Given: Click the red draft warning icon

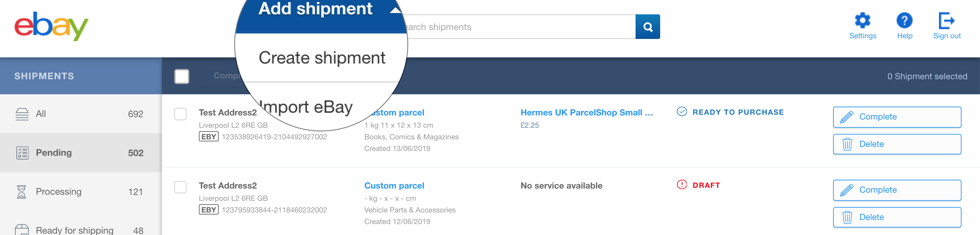Looking at the screenshot, I should [x=682, y=184].
